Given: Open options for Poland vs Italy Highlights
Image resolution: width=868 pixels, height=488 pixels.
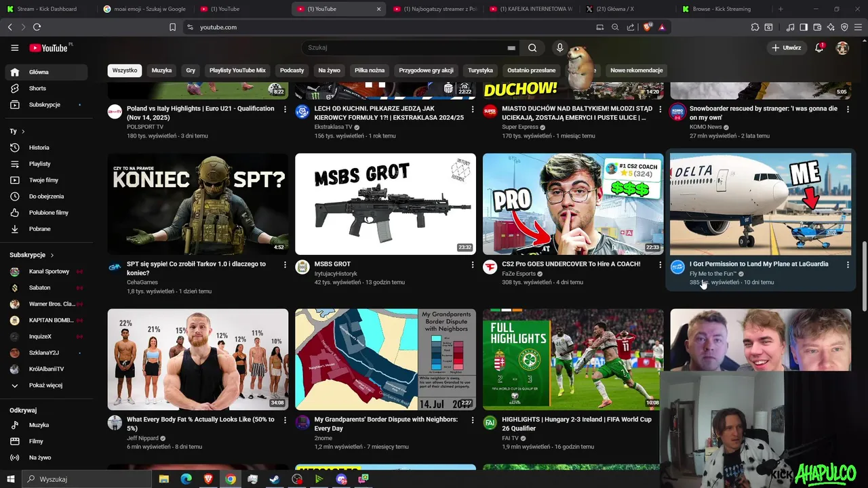Looking at the screenshot, I should coord(285,109).
